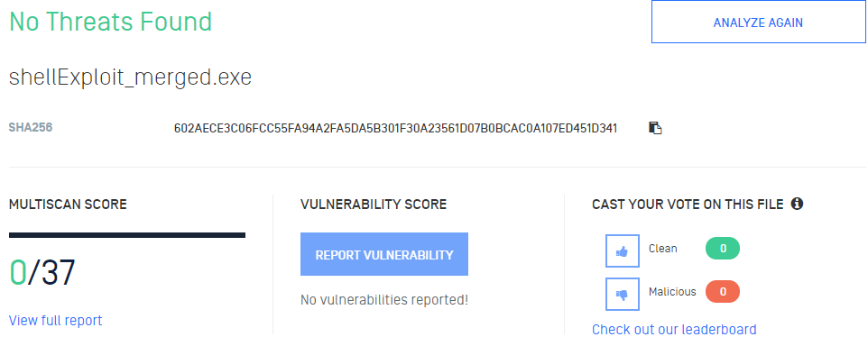Click the green Clean vote count badge
Image resolution: width=868 pixels, height=346 pixels.
point(723,249)
